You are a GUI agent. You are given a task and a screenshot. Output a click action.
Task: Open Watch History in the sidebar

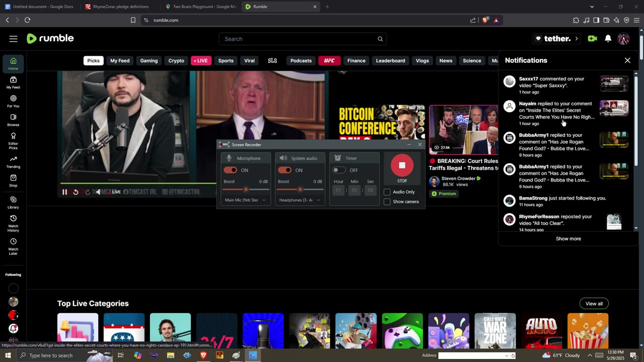(x=13, y=224)
